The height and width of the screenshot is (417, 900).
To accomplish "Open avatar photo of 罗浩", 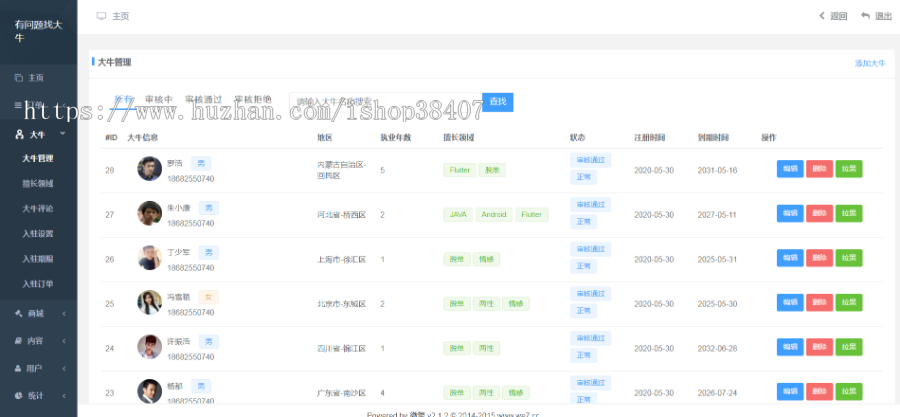I will pos(149,169).
